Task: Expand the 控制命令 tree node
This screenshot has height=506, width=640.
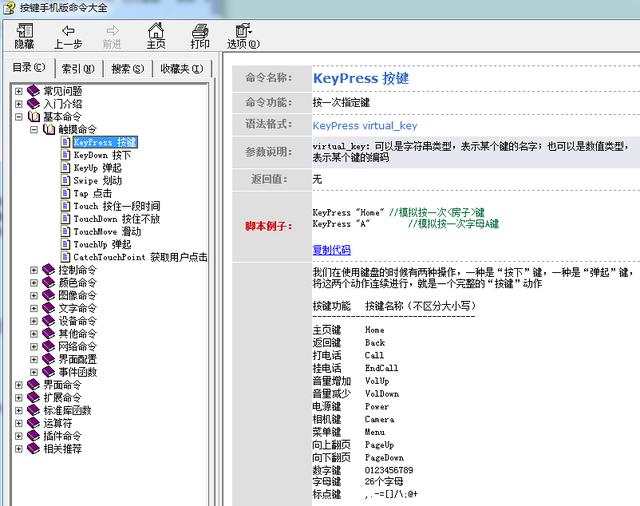Action: (x=34, y=270)
